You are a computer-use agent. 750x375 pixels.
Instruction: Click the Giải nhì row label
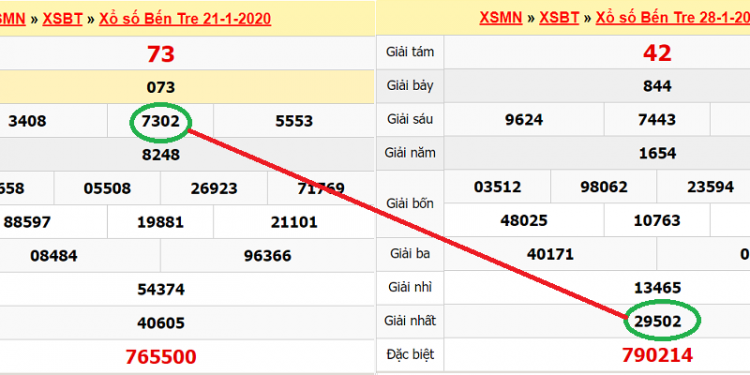410,287
